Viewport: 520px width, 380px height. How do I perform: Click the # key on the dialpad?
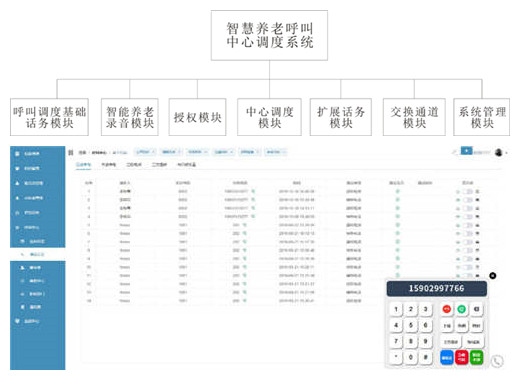pyautogui.click(x=426, y=357)
